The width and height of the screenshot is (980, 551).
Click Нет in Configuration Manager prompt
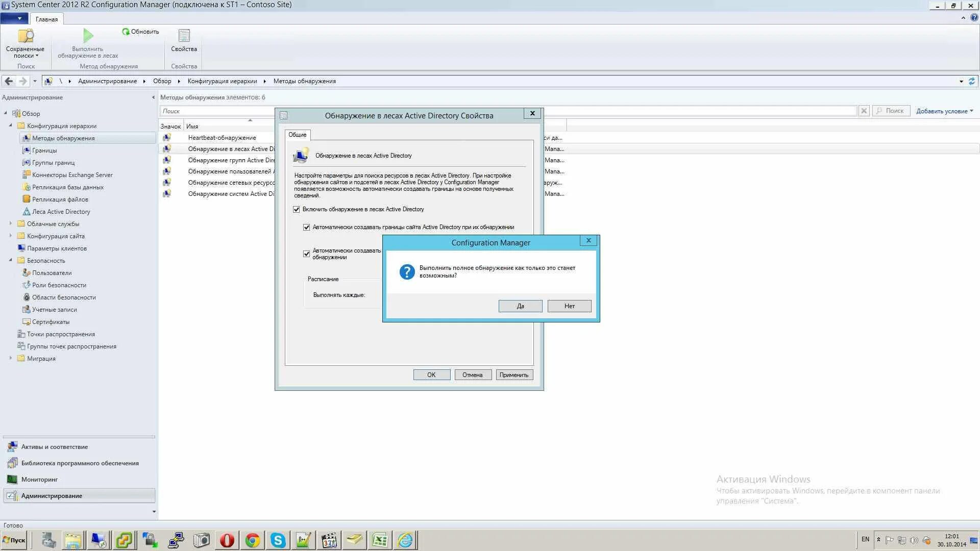(569, 306)
